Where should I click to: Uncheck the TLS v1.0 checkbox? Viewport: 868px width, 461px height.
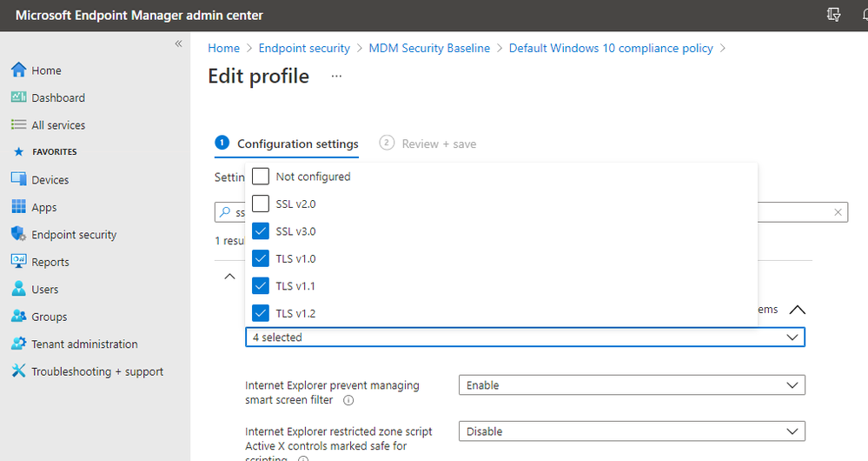click(261, 258)
